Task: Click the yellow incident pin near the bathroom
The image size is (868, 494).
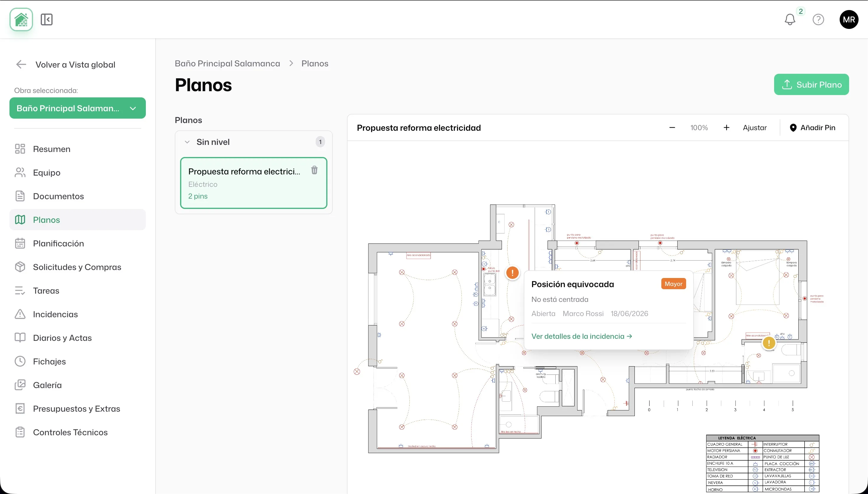Action: [769, 343]
